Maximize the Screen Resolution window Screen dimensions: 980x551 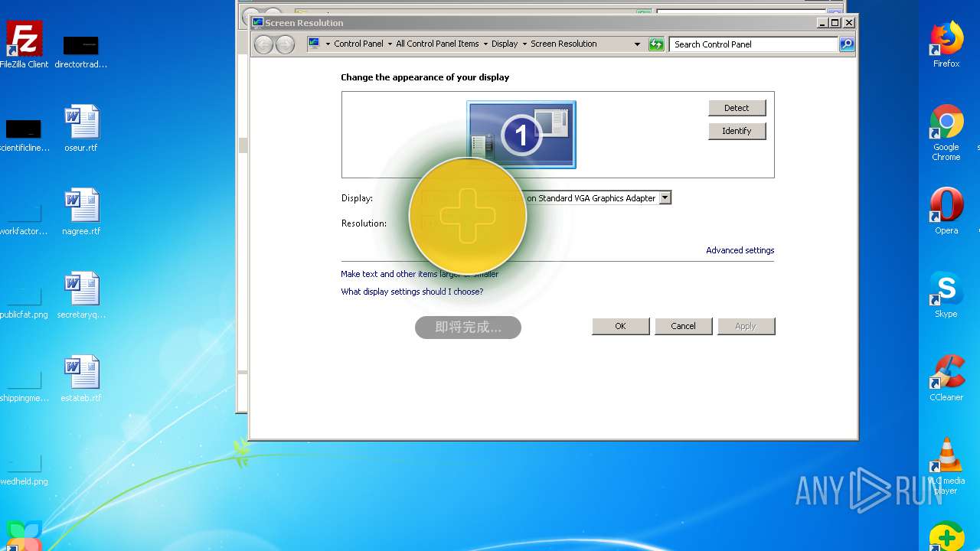pyautogui.click(x=835, y=23)
